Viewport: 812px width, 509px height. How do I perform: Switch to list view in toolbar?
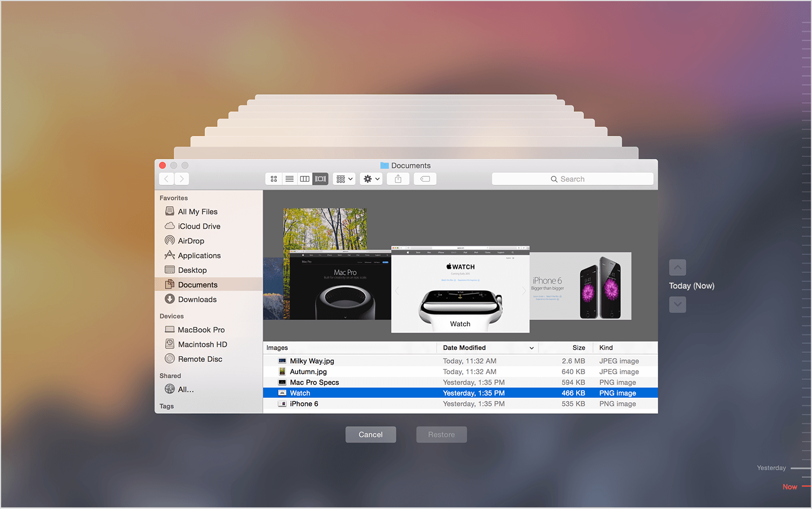coord(289,179)
